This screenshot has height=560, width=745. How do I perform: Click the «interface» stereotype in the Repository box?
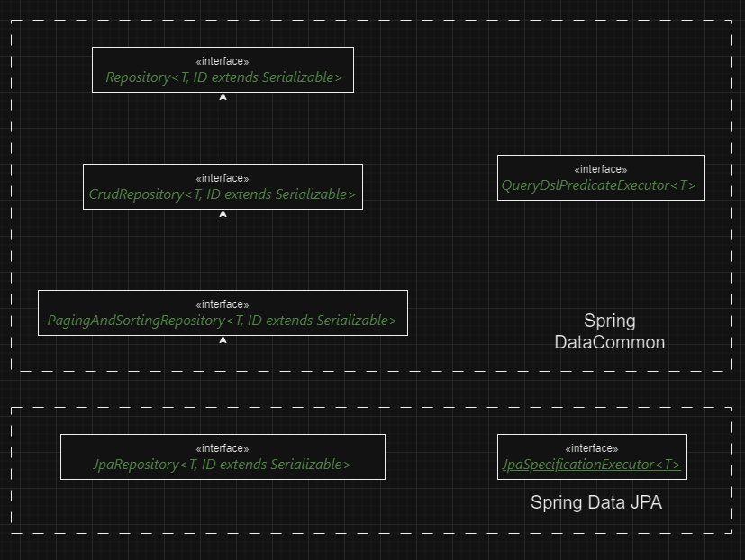pos(223,61)
